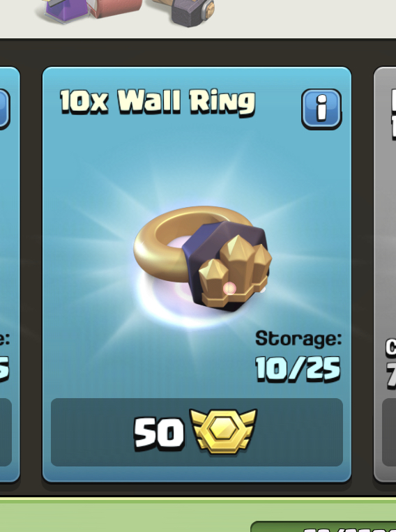Screen dimensions: 396x532
Task: Tap the golden Wall Ring image
Action: pyautogui.click(x=203, y=259)
